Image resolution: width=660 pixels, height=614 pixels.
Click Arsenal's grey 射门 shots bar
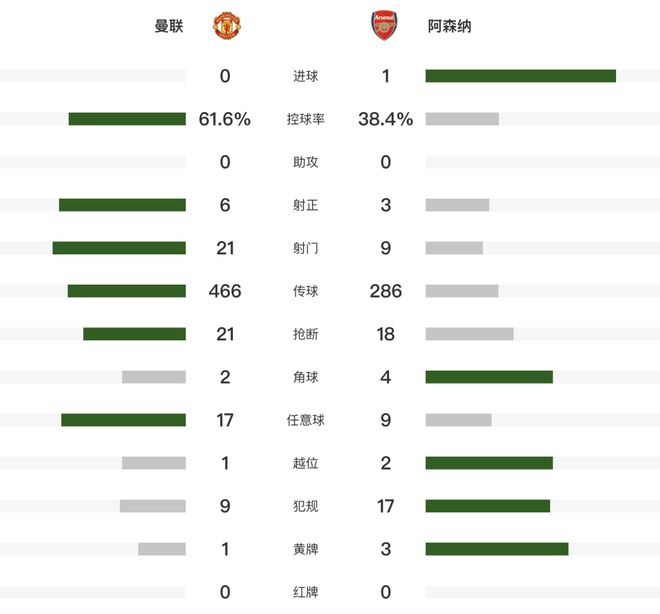[x=454, y=248]
